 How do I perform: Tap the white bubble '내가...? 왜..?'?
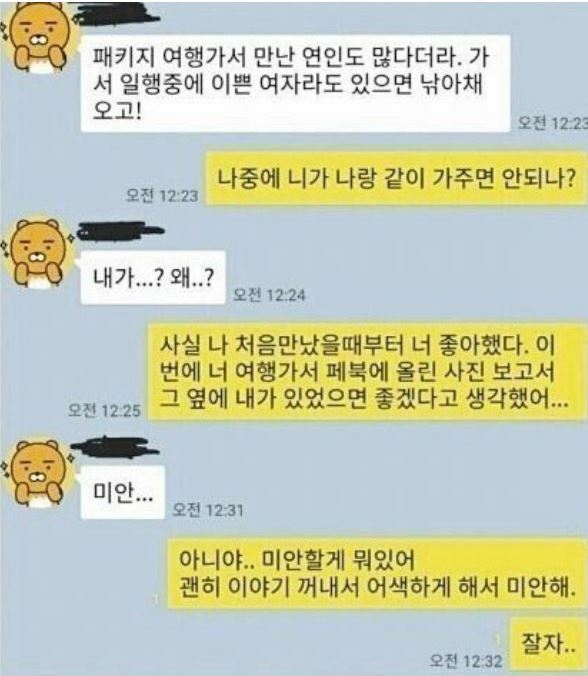(x=153, y=277)
